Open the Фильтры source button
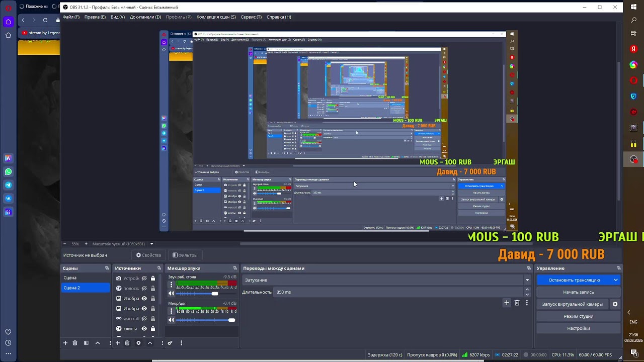The width and height of the screenshot is (644, 362). 185,255
